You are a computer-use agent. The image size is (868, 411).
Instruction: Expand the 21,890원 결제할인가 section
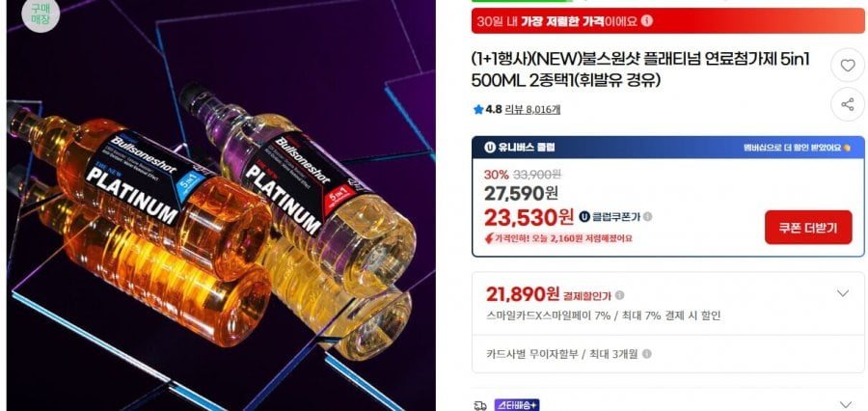(x=842, y=293)
